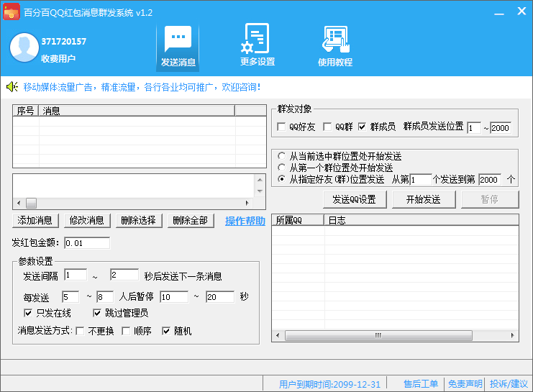The height and width of the screenshot is (392, 533).
Task: Click the log panel horizontal scrollbar thumb
Action: [x=378, y=336]
